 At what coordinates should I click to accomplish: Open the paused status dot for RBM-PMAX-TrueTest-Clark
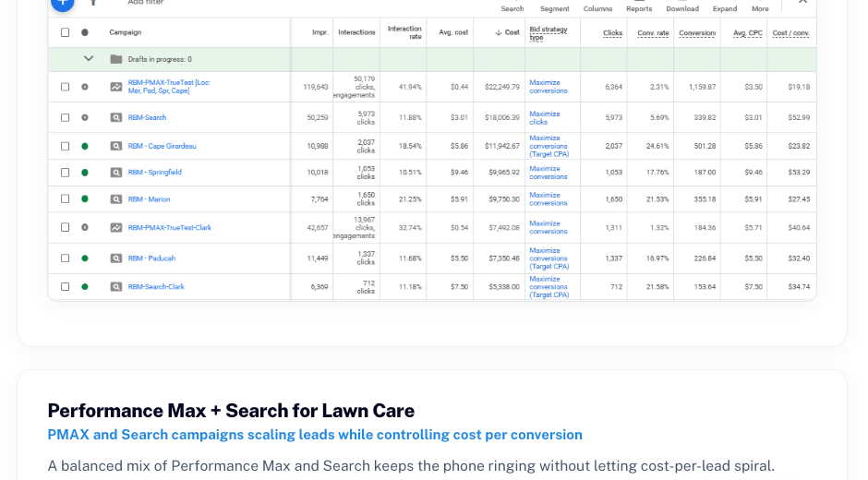(x=85, y=228)
